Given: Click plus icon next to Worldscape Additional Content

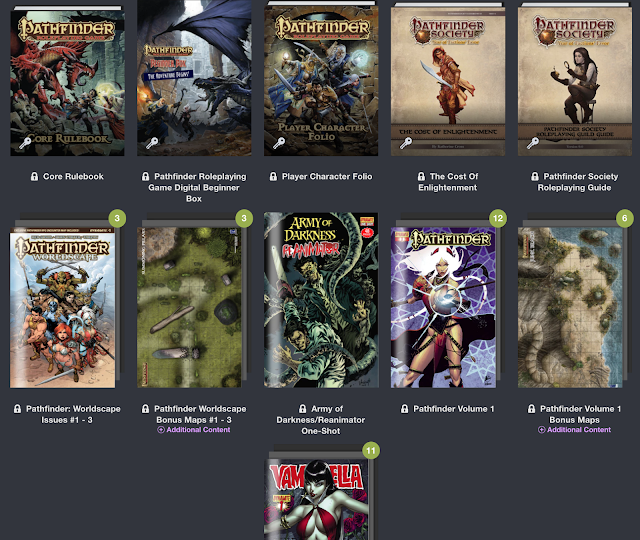Looking at the screenshot, I should pos(161,430).
